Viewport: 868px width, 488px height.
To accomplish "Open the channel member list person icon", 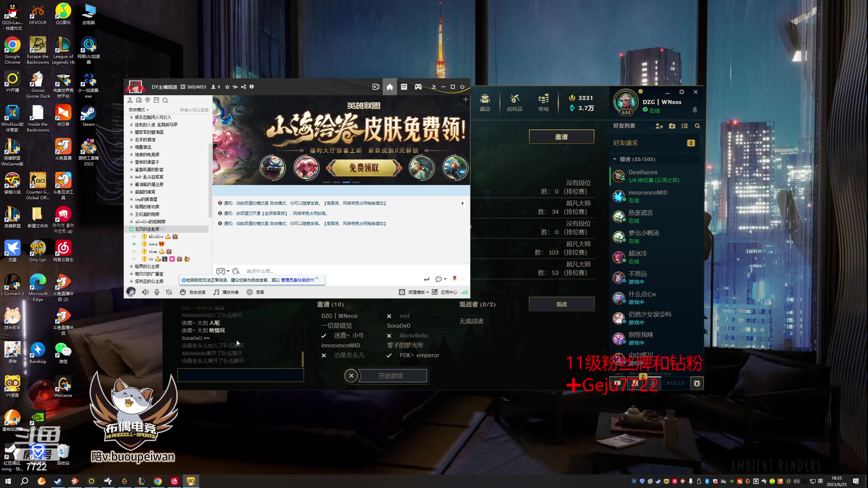I will 130,100.
